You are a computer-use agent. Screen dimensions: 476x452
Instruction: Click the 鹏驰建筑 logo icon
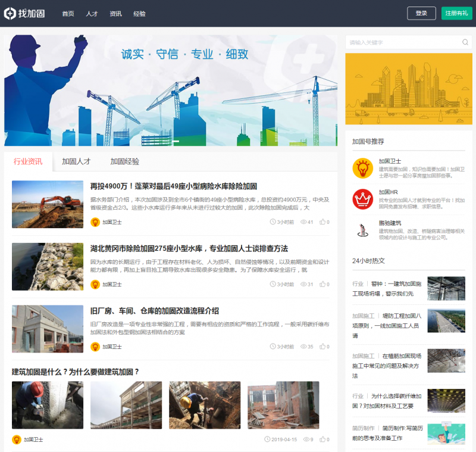(363, 230)
